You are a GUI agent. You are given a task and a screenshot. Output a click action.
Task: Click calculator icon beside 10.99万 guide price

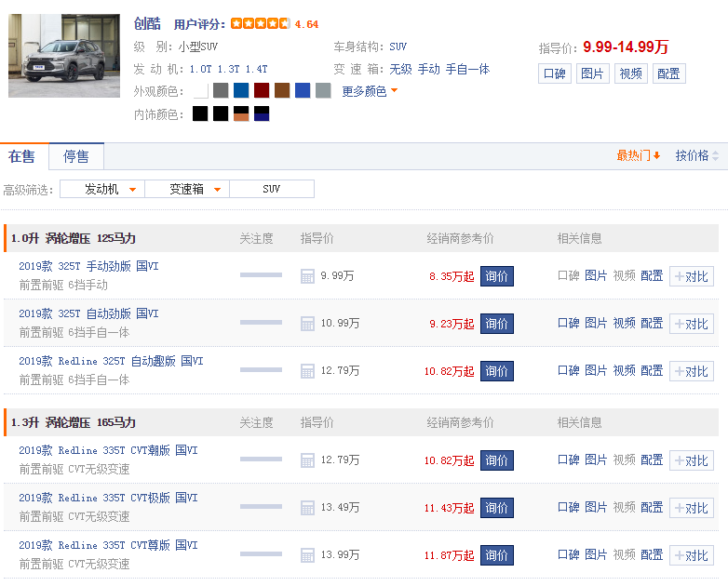click(x=307, y=324)
